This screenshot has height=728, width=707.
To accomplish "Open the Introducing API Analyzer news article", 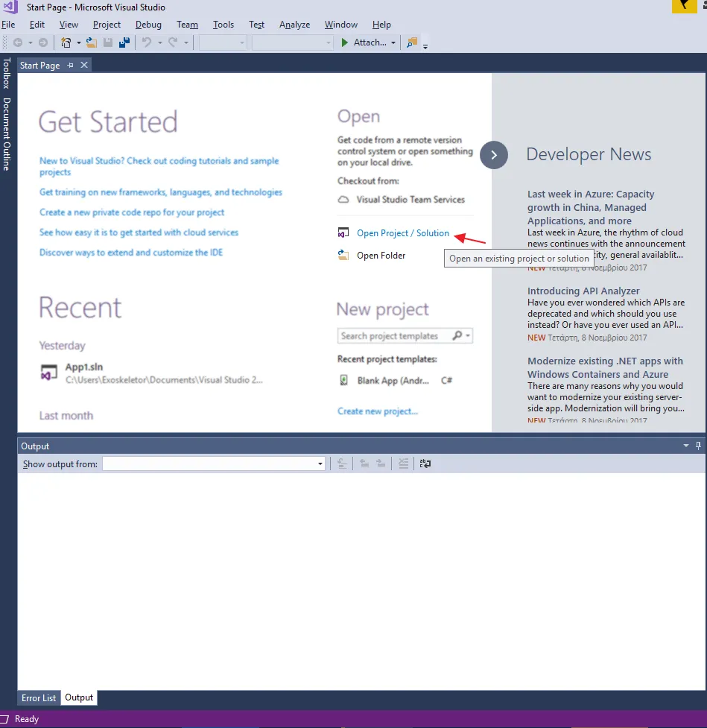I will (x=583, y=291).
